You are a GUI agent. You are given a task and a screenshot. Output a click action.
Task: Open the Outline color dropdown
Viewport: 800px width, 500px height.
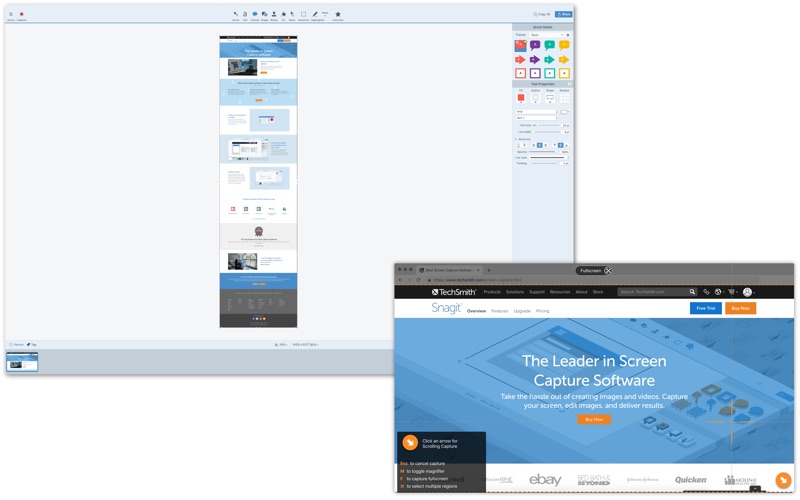click(x=535, y=98)
